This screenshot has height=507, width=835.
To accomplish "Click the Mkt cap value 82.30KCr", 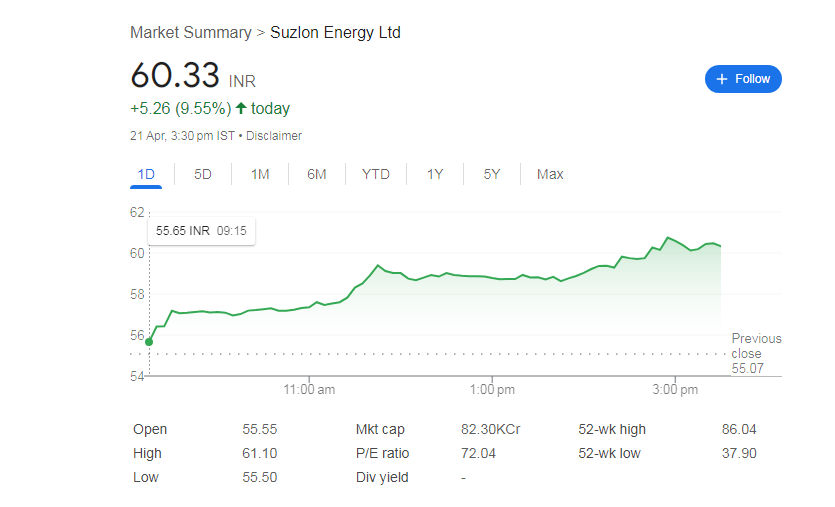I will tap(490, 429).
